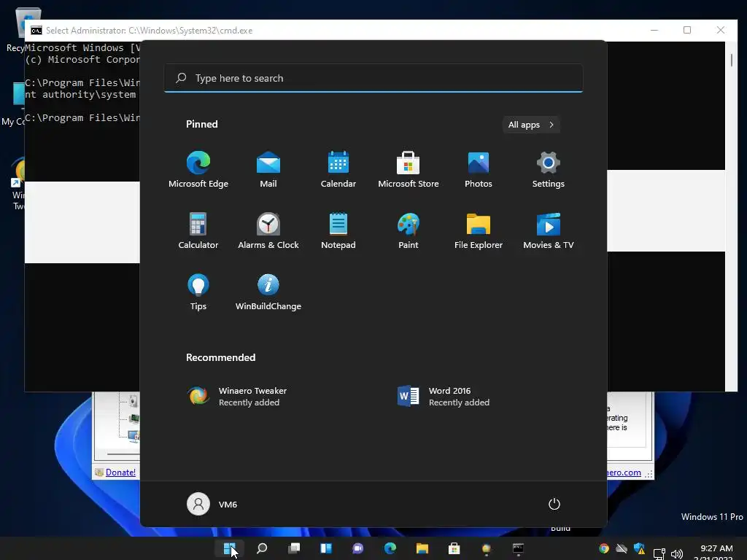Launch the Mail app
The height and width of the screenshot is (560, 747).
(268, 169)
